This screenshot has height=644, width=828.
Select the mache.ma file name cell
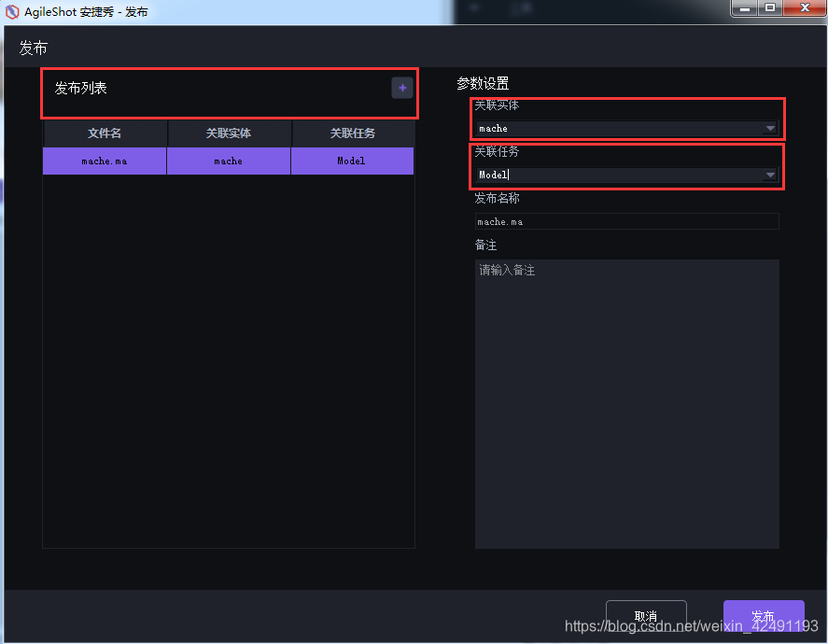(x=105, y=161)
